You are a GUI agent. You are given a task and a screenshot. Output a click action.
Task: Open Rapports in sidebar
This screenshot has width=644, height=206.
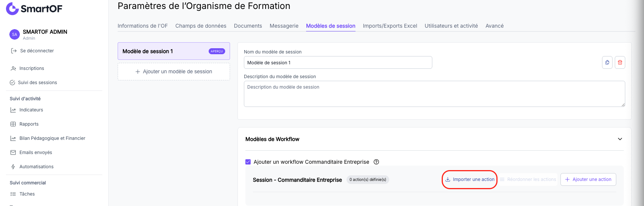point(29,124)
